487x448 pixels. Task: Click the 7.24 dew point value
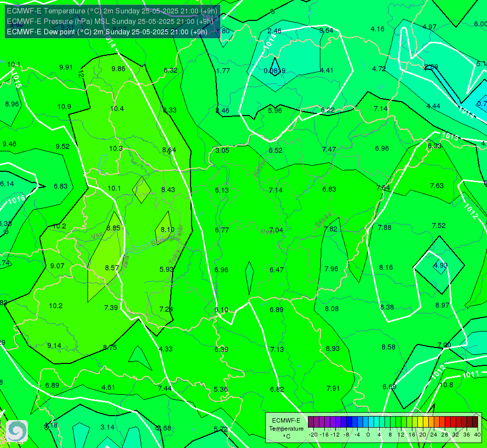point(166,309)
